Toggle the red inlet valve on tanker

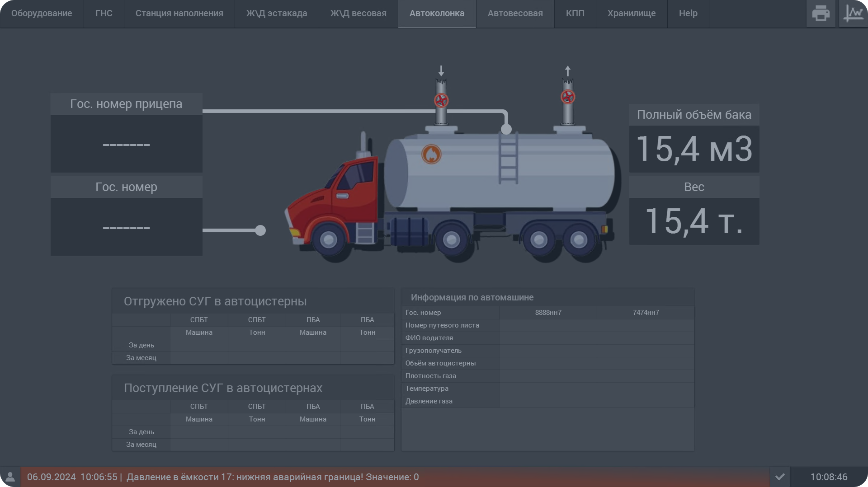pos(441,100)
